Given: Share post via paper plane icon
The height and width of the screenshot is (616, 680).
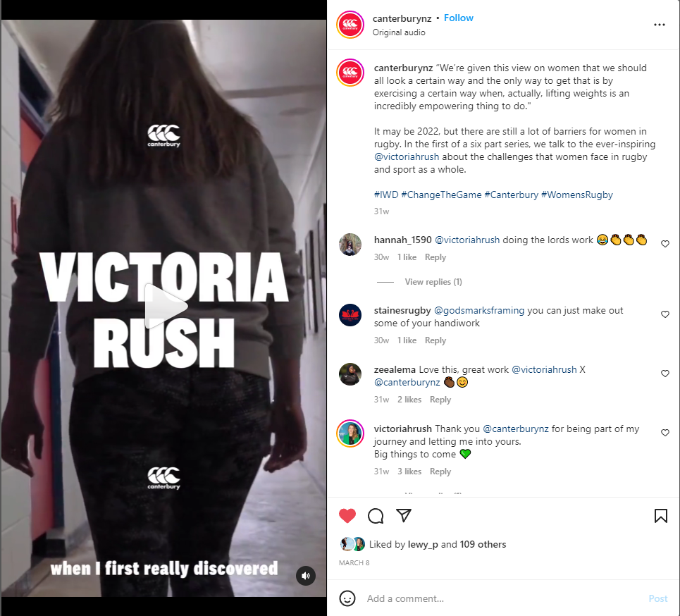Looking at the screenshot, I should (x=404, y=515).
